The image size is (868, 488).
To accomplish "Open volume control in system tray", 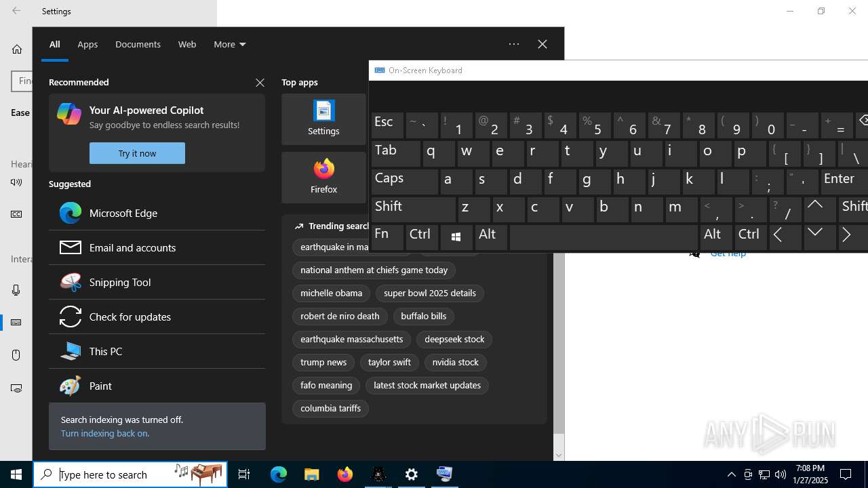I will [x=781, y=474].
